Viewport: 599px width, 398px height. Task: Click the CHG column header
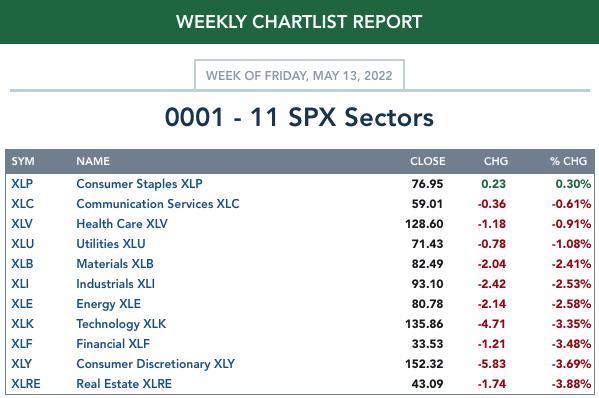pyautogui.click(x=496, y=161)
